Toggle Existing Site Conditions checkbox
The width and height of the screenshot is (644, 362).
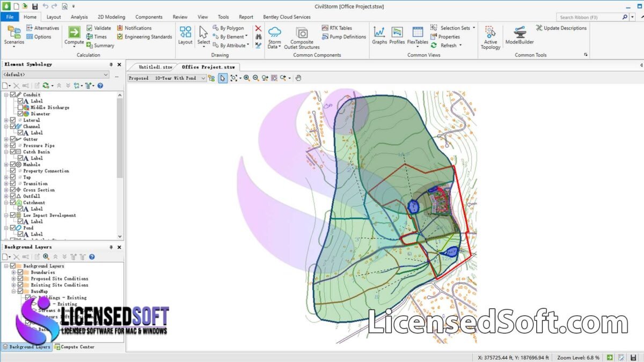20,285
